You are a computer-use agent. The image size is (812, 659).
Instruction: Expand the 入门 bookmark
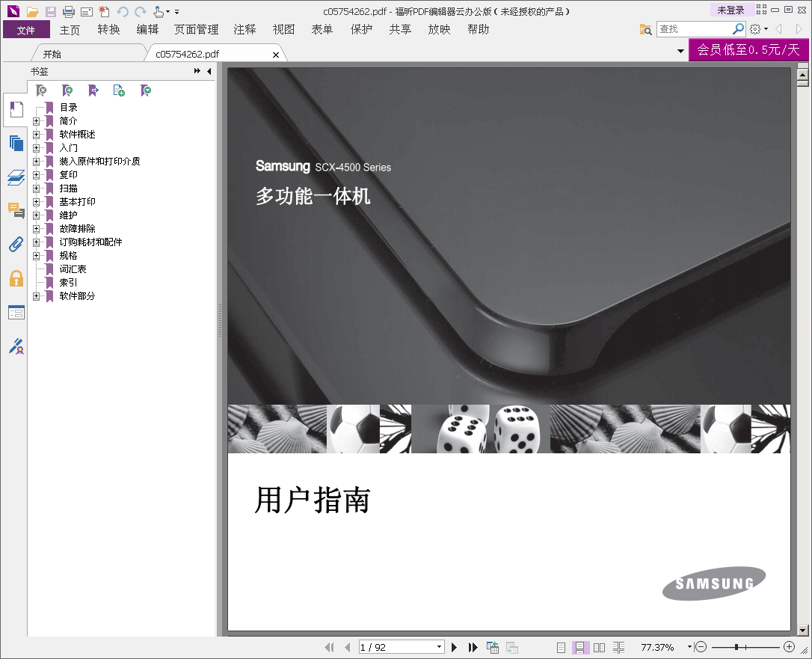[36, 148]
